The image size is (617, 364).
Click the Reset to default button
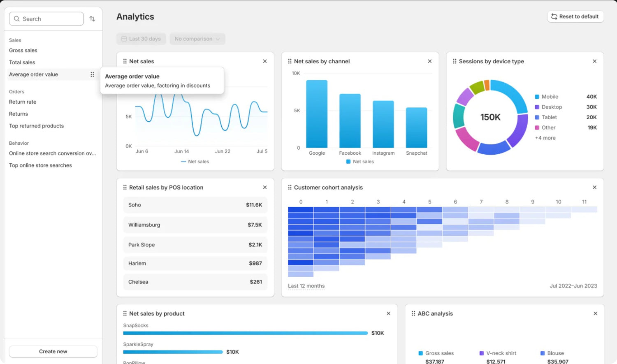[x=575, y=16]
